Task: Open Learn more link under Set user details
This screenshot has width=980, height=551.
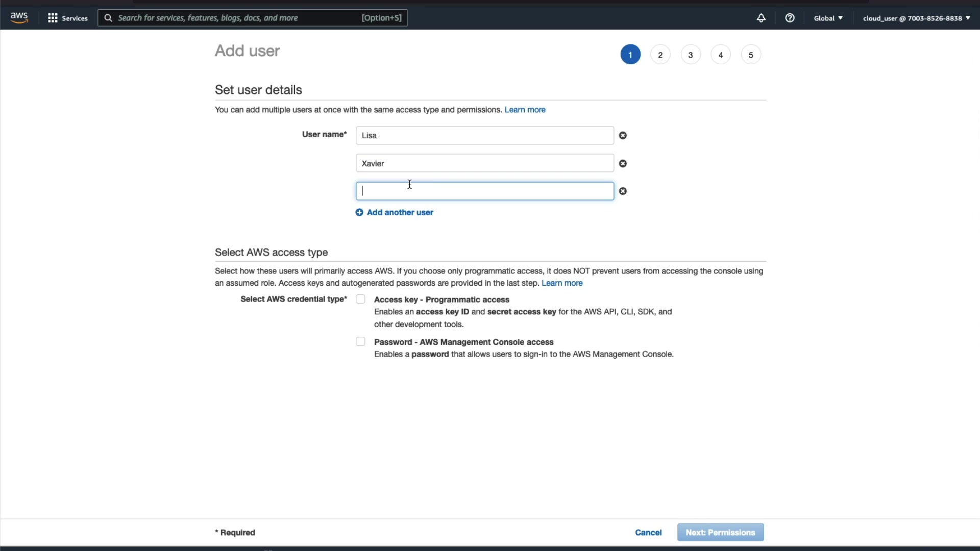Action: tap(525, 110)
